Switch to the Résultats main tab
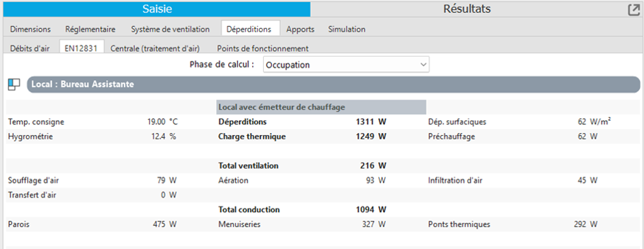 click(467, 9)
